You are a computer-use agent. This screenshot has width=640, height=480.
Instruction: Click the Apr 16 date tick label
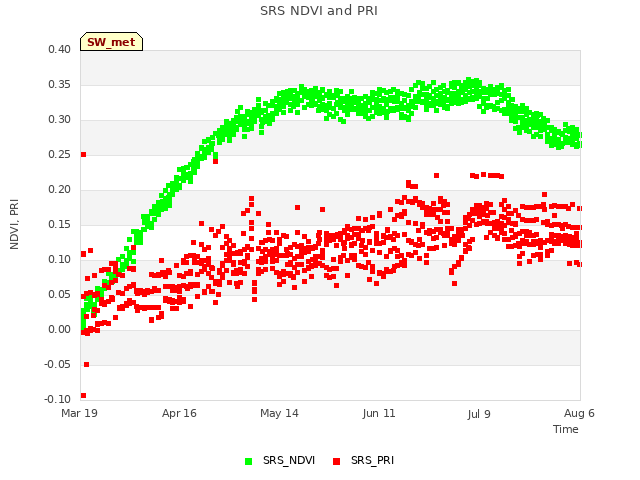[x=179, y=413]
